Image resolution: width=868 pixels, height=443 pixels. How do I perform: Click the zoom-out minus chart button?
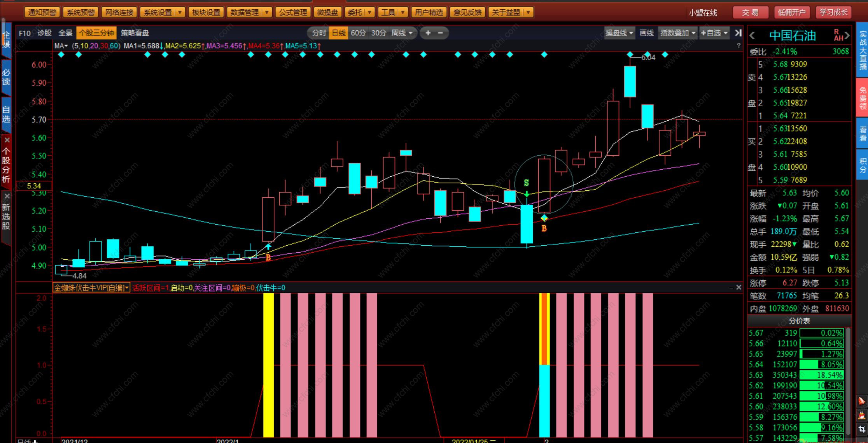[441, 33]
